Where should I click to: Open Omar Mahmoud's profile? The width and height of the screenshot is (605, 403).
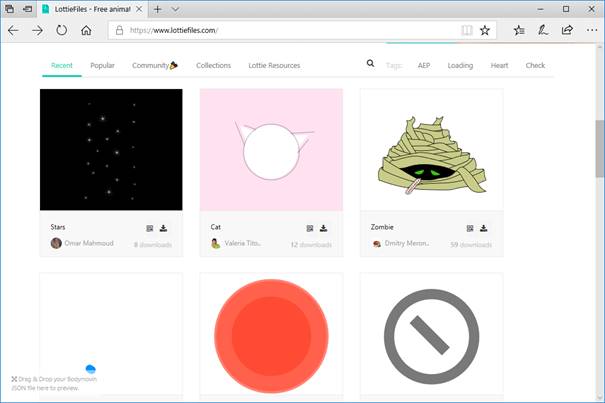[89, 243]
